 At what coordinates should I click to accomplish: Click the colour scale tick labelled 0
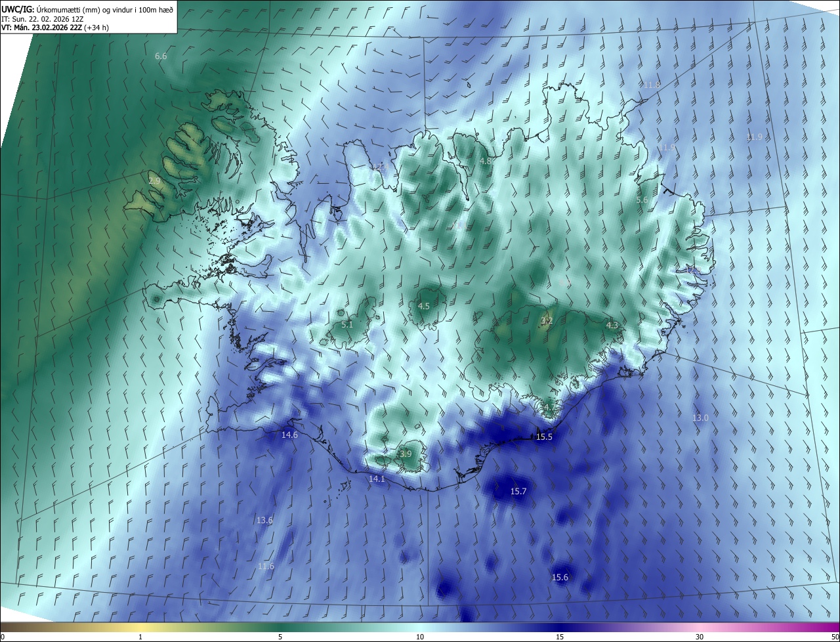point(2,637)
